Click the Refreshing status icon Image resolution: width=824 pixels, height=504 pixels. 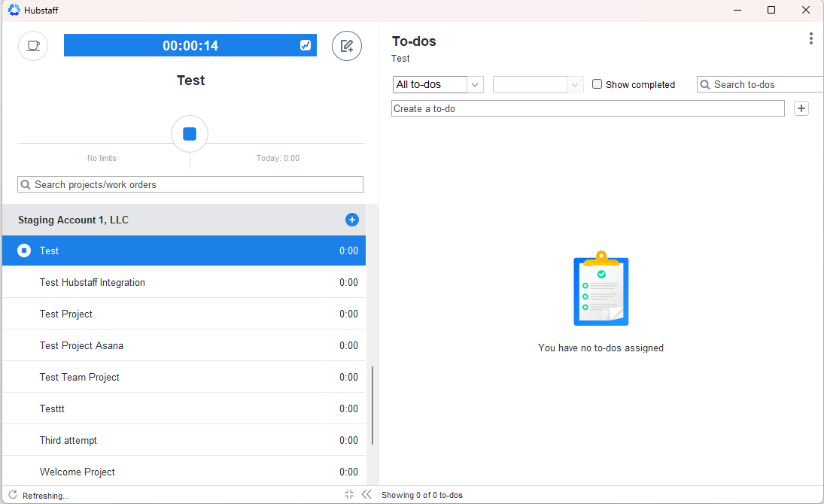pyautogui.click(x=13, y=494)
